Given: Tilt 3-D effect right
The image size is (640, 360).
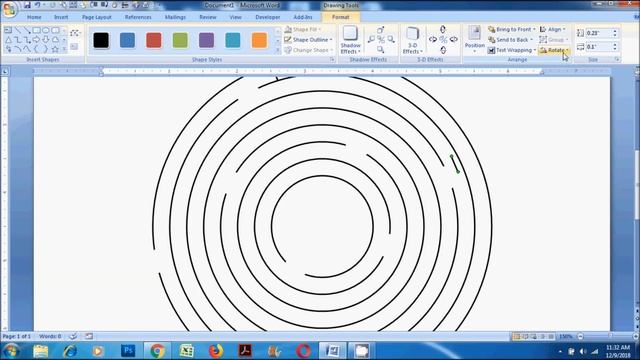Looking at the screenshot, I should coord(453,40).
